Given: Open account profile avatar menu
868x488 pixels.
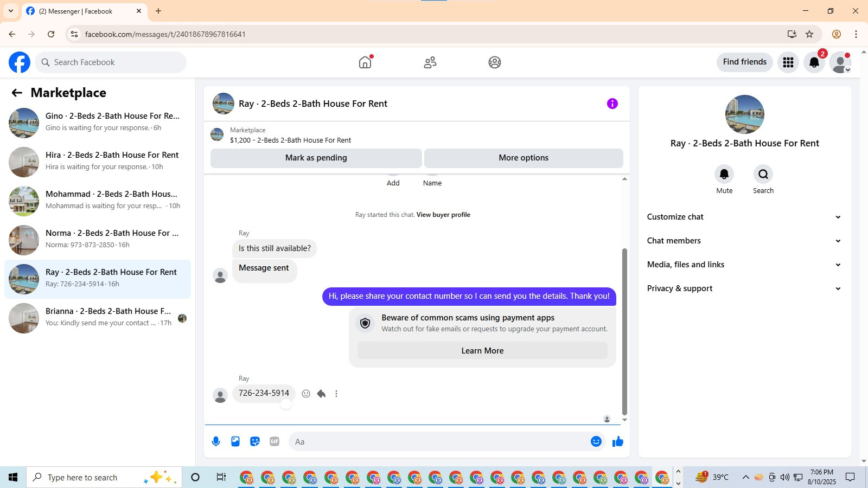Looking at the screenshot, I should (x=840, y=62).
